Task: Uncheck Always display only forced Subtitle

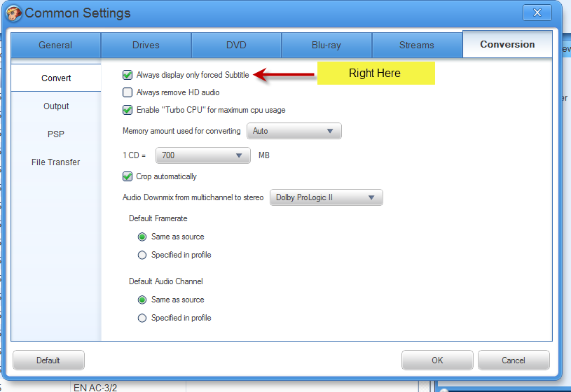Action: tap(127, 75)
